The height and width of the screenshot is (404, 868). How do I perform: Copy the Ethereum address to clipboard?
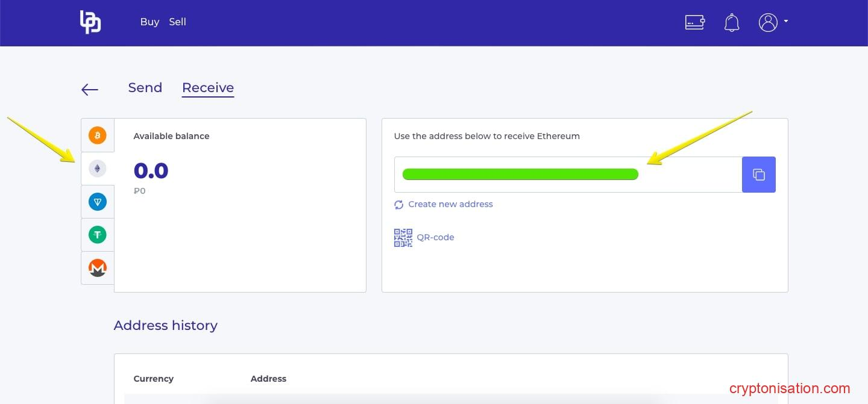(758, 175)
